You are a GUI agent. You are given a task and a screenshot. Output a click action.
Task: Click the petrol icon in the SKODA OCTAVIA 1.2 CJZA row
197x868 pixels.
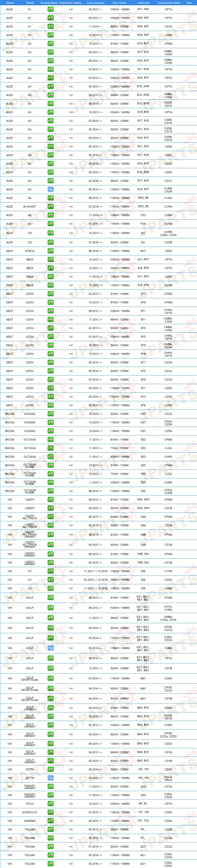51,448
